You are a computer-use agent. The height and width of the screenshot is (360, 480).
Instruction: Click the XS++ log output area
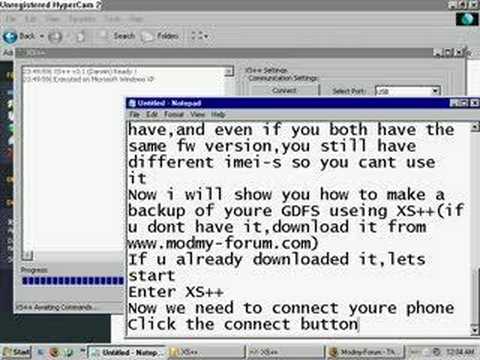click(123, 160)
